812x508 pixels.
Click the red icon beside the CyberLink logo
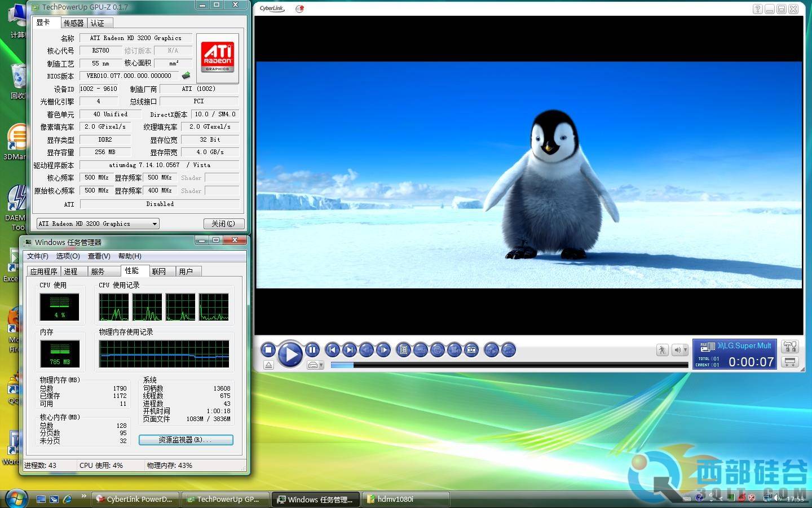pos(299,8)
